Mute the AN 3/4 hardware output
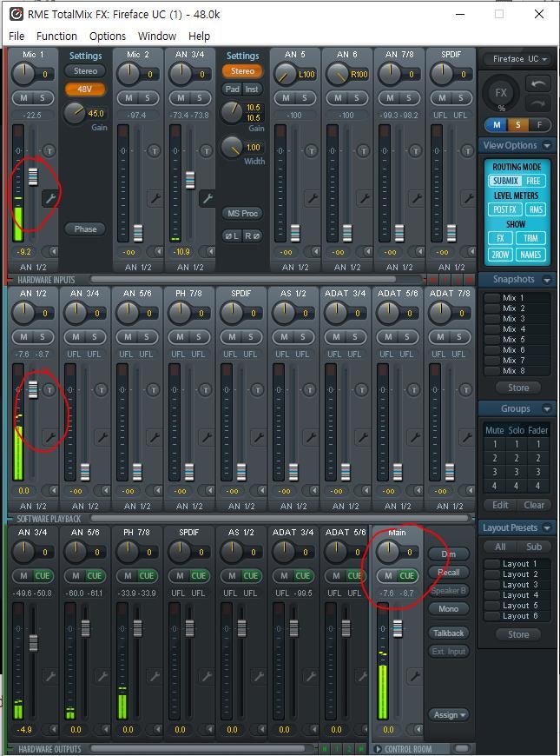This screenshot has height=756, width=560. point(23,575)
